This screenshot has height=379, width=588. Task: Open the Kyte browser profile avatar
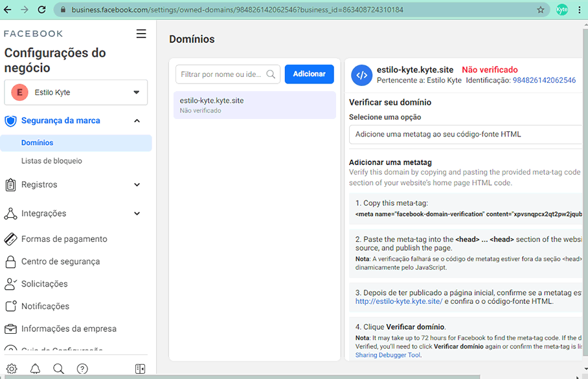[561, 10]
